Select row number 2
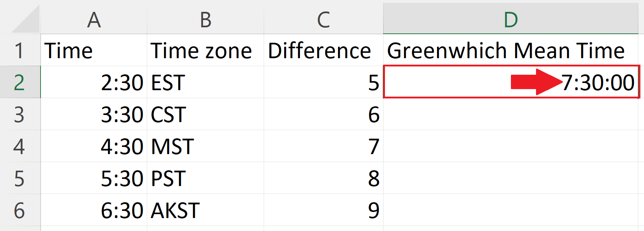644x231 pixels. pyautogui.click(x=20, y=83)
